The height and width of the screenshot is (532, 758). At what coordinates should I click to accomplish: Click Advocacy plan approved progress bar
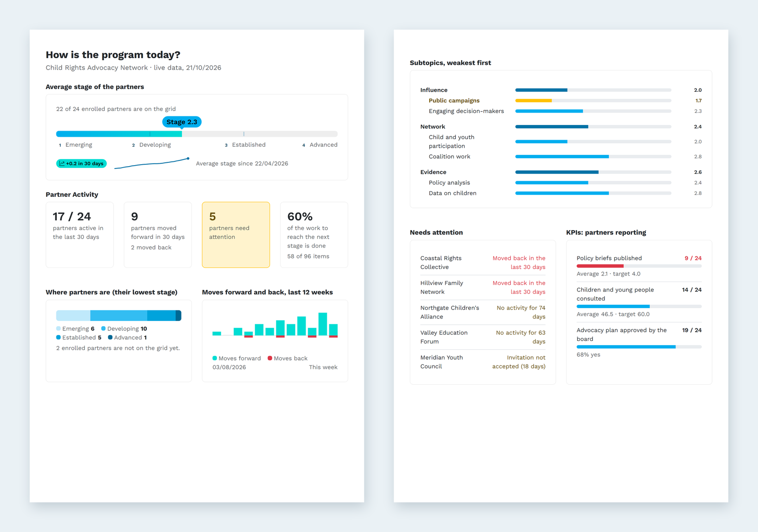[x=639, y=347]
